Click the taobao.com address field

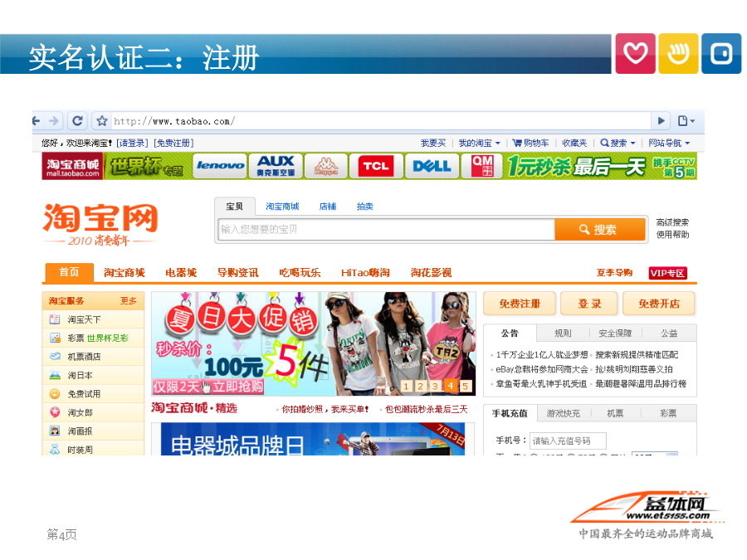[x=380, y=121]
